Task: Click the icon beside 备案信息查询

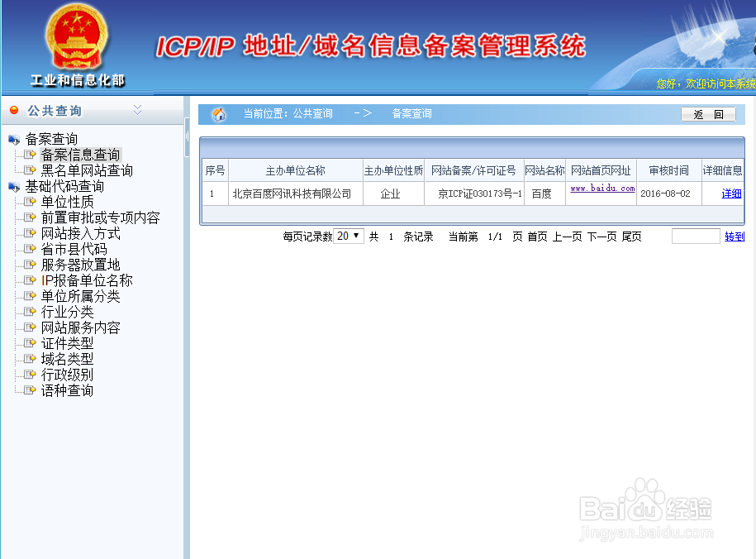Action: point(30,155)
